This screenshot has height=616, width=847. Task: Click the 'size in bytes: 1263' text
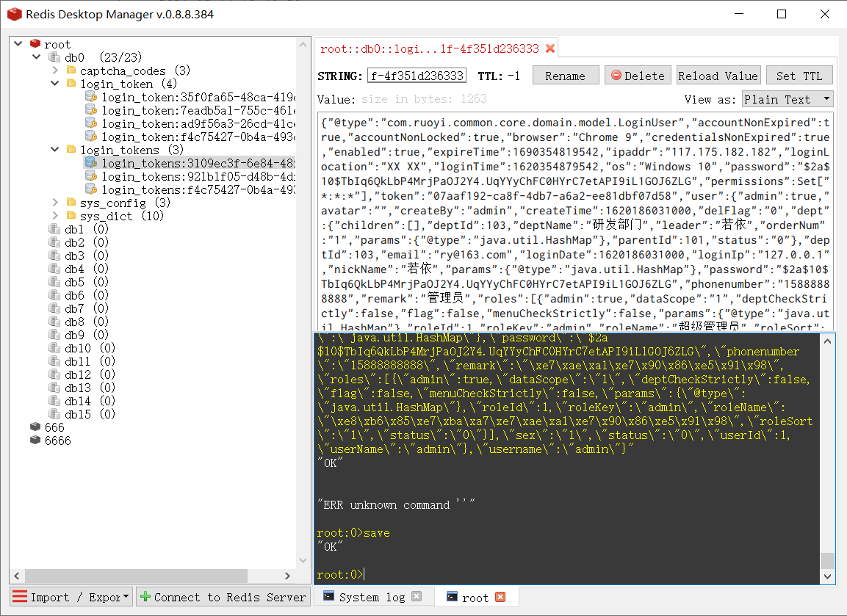pyautogui.click(x=424, y=99)
